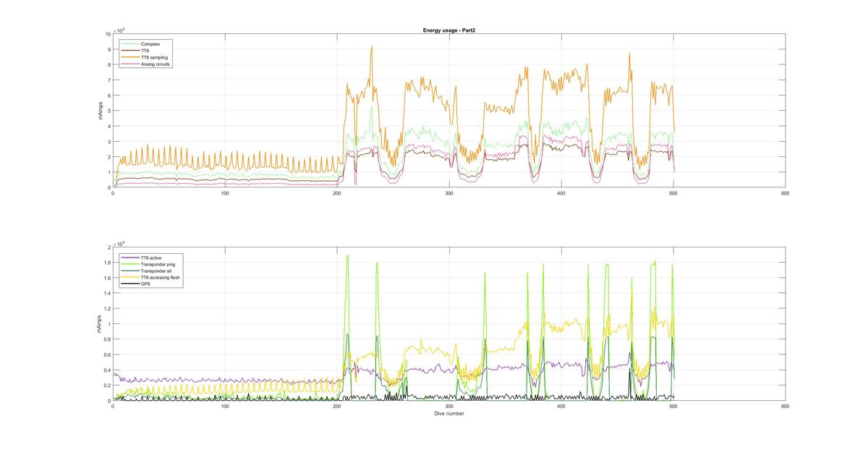Click the '100' x-axis tick in bottom plot

pyautogui.click(x=225, y=407)
